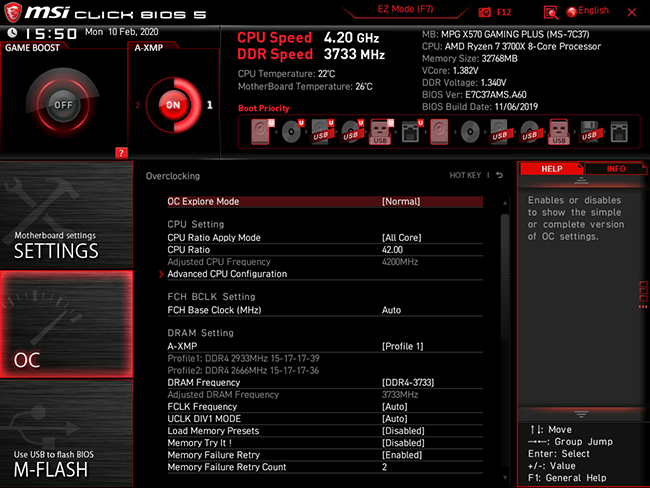Click the clock icon beside the time
650x488 pixels.
[12, 33]
